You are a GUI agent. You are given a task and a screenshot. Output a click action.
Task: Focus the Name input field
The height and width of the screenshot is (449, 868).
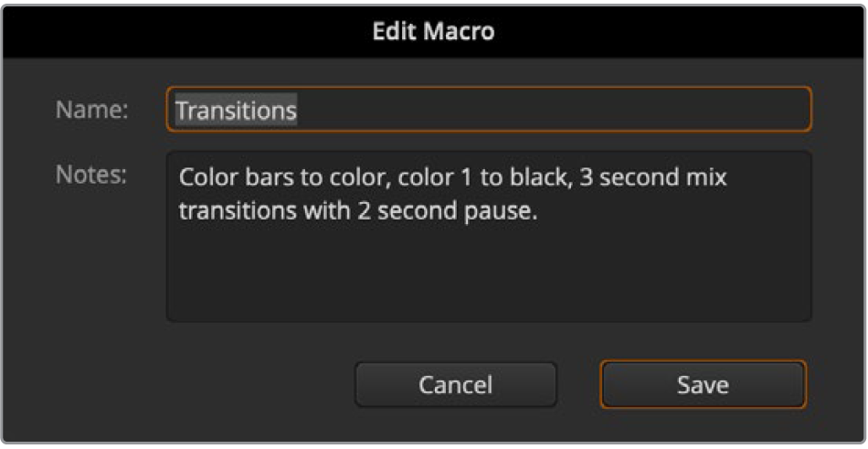(488, 110)
